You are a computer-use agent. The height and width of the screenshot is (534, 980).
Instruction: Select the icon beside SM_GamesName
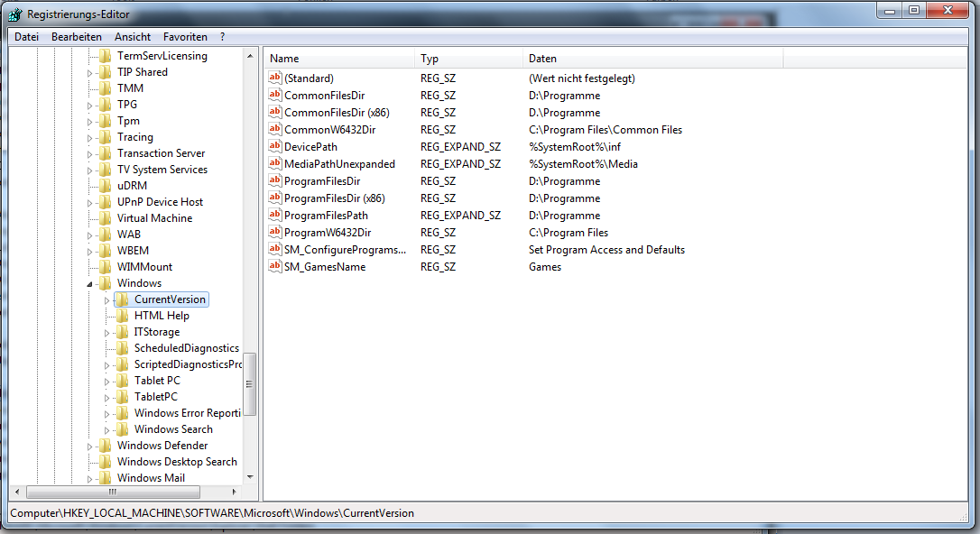[275, 266]
